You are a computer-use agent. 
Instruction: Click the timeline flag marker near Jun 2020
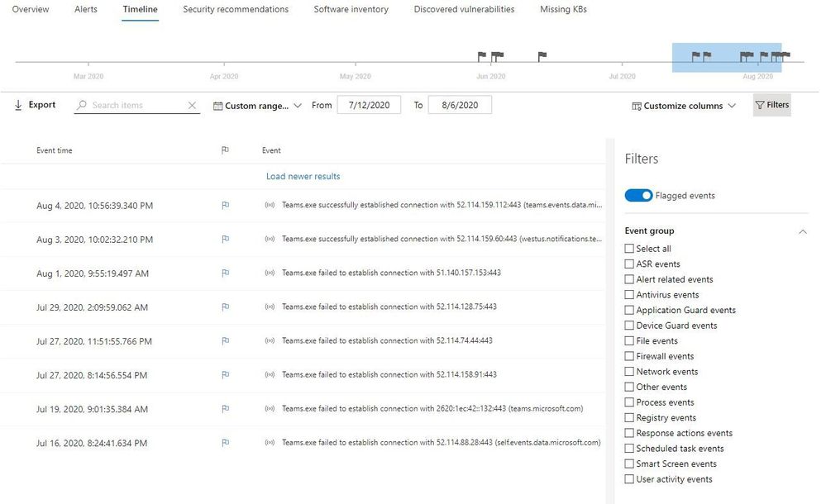[x=497, y=56]
